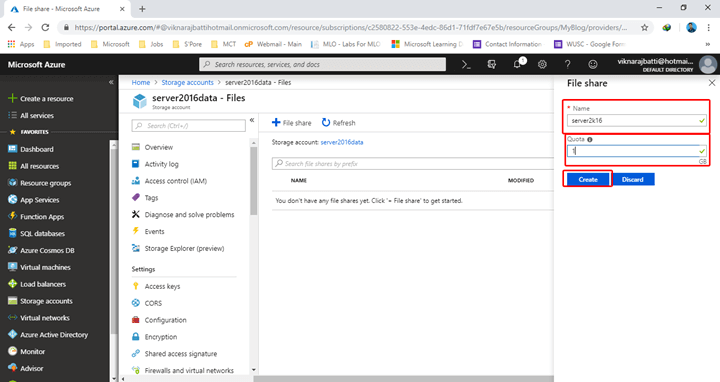Refresh the file shares list

[338, 123]
